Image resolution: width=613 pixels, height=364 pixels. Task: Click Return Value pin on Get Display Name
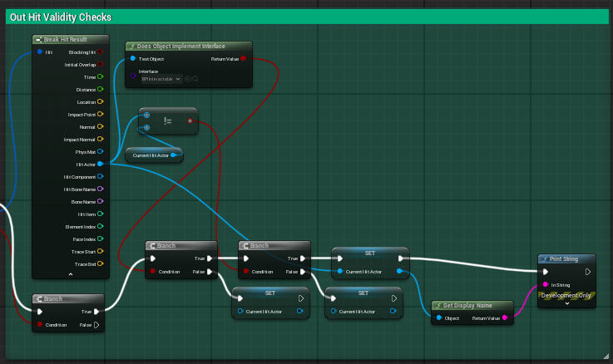point(505,318)
